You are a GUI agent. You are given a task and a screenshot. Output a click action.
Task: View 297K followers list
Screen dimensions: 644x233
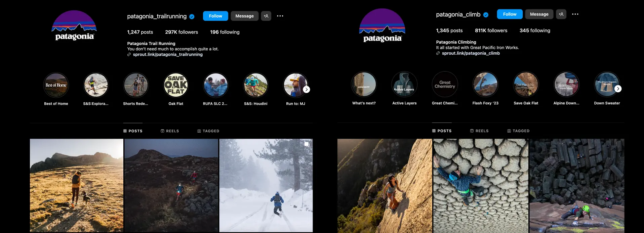pyautogui.click(x=182, y=32)
